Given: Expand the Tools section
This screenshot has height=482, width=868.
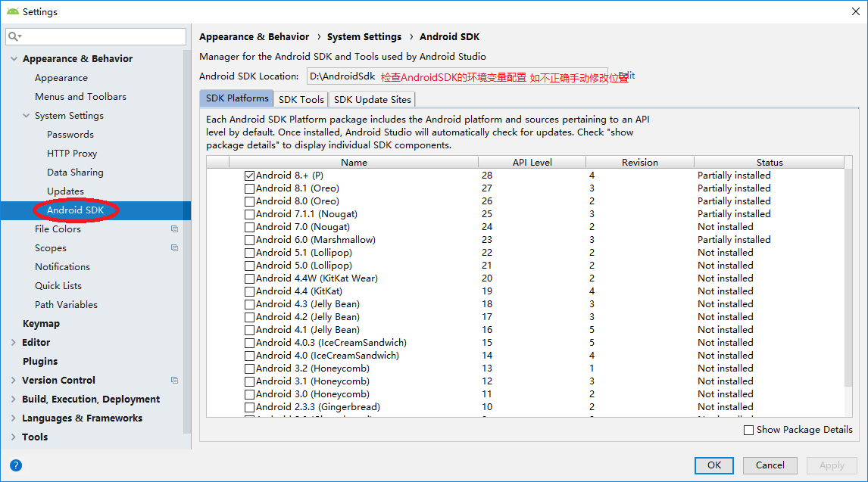Looking at the screenshot, I should tap(14, 437).
